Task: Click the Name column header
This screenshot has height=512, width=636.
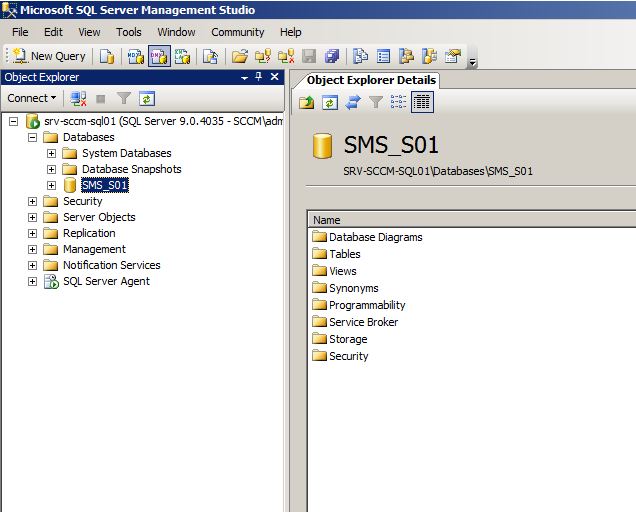Action: coord(472,220)
